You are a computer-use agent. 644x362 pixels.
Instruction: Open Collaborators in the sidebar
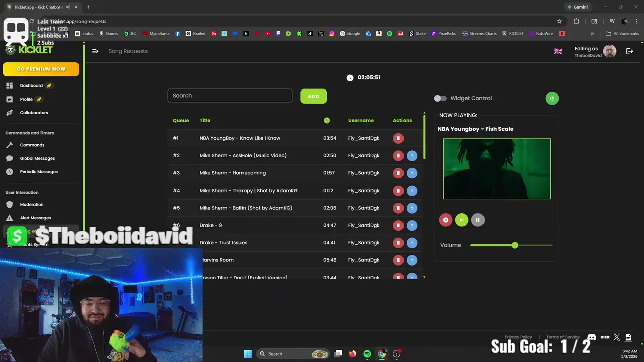(x=33, y=113)
